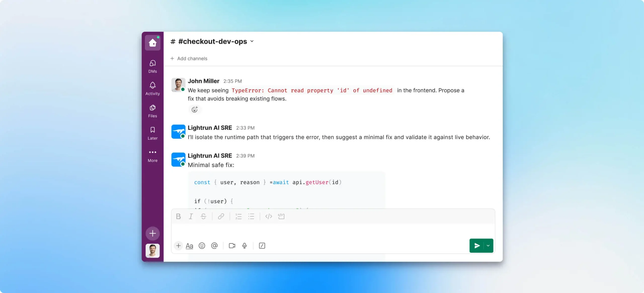Open the Files section
The image size is (644, 293).
[152, 111]
